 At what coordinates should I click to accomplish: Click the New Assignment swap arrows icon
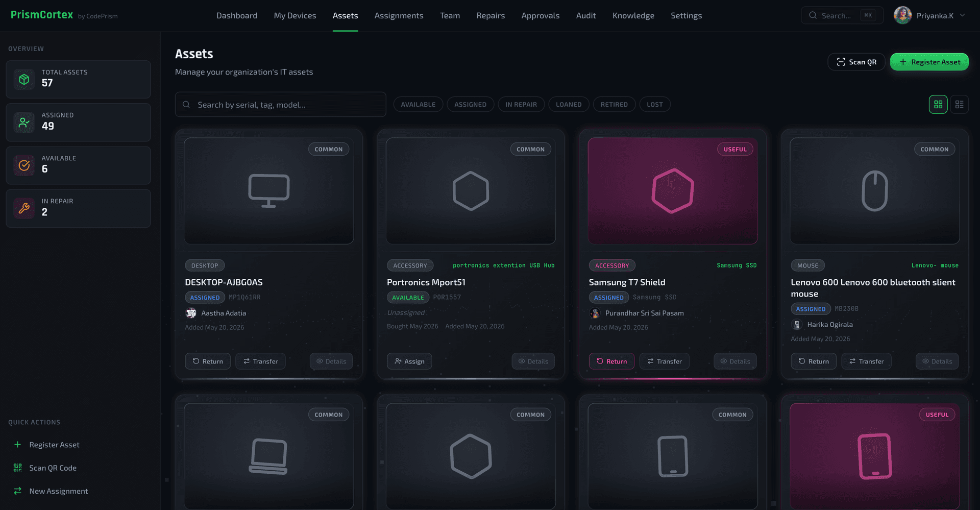17,491
